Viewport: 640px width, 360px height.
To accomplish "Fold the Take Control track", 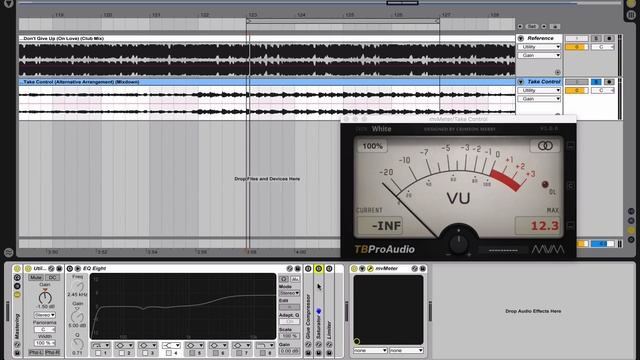I will pos(521,82).
